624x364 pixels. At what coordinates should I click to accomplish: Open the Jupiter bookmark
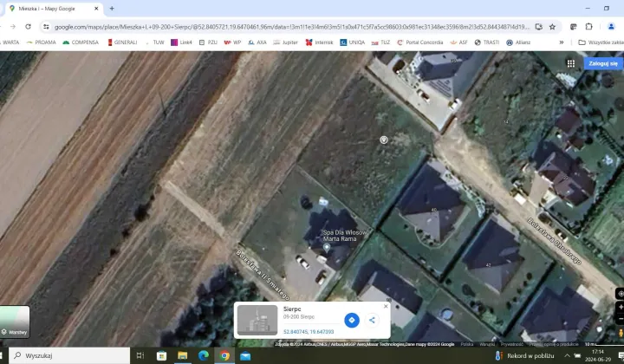click(x=286, y=42)
